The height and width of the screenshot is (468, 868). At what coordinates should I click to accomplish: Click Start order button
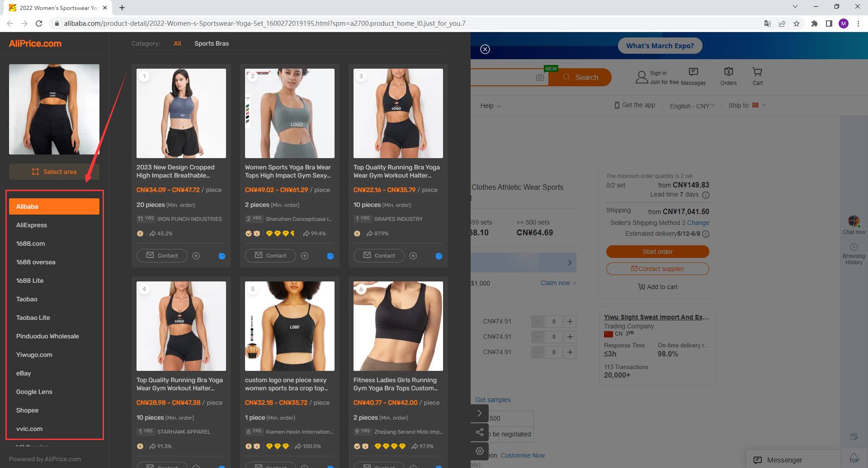click(x=657, y=252)
